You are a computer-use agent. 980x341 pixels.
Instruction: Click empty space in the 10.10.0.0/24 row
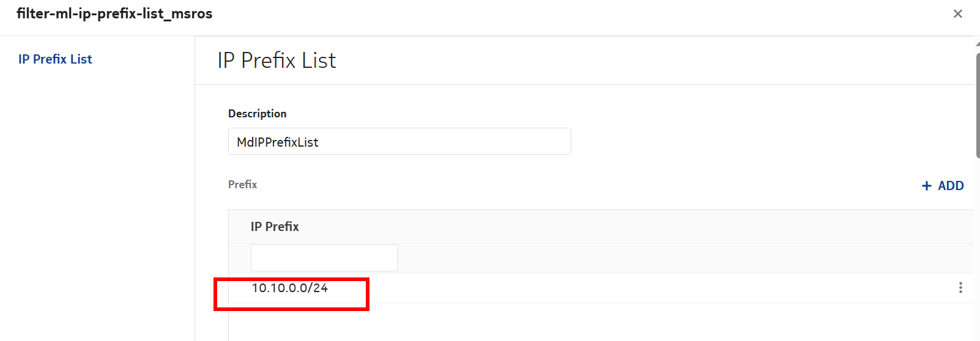click(612, 288)
